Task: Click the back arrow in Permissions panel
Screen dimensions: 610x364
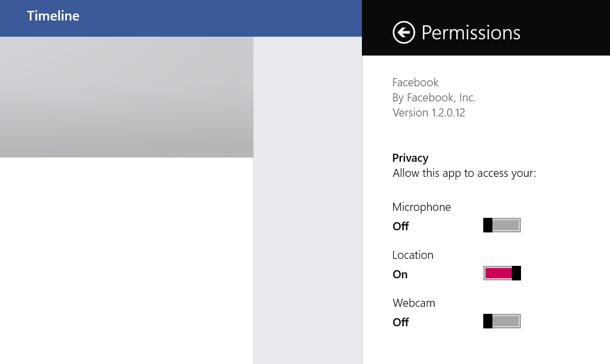Action: pyautogui.click(x=403, y=32)
